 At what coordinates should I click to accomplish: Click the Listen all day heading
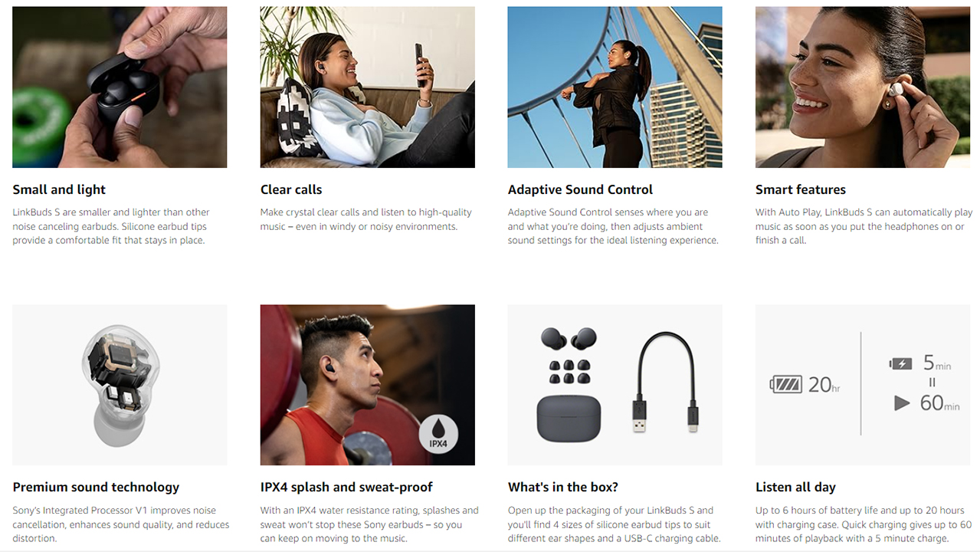pos(795,487)
